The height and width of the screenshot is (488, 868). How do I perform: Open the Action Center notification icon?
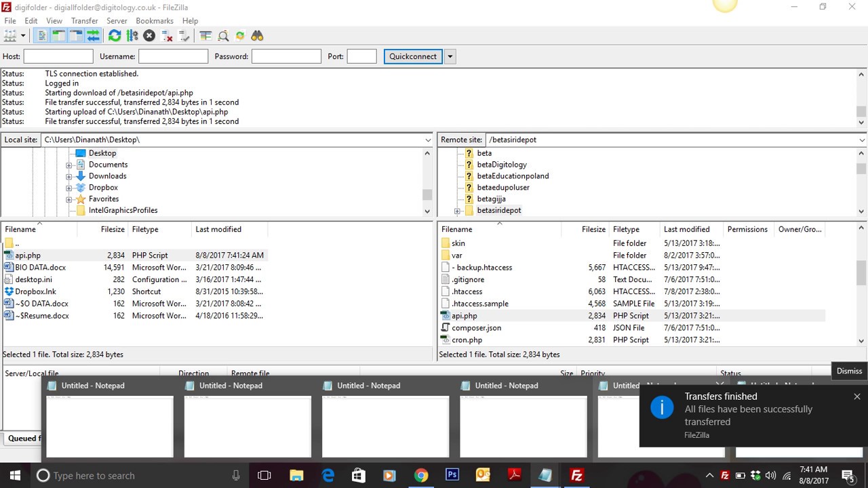coord(848,475)
